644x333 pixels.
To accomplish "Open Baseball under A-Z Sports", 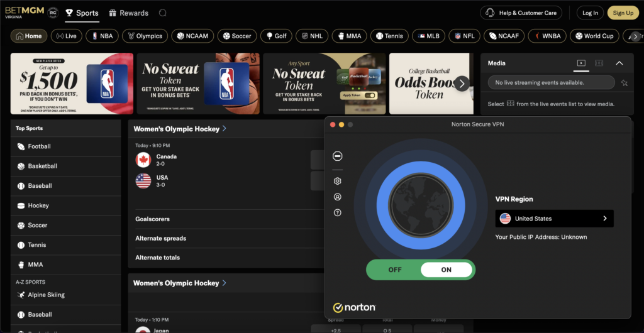I will tap(65, 315).
